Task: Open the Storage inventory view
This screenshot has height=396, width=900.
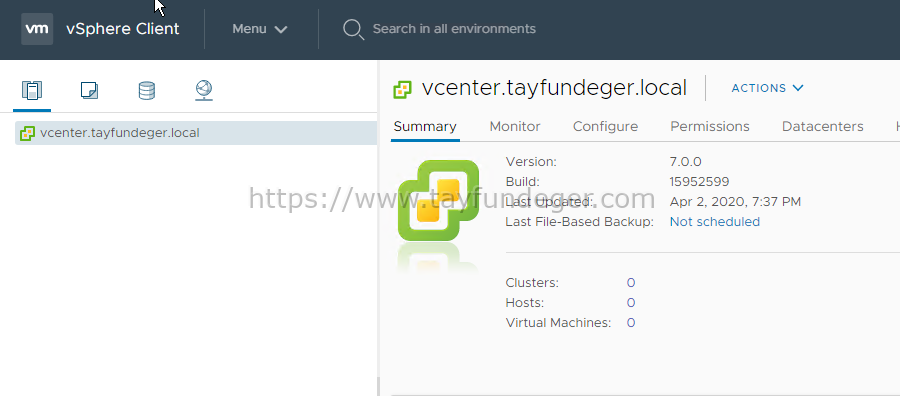Action: 147,90
